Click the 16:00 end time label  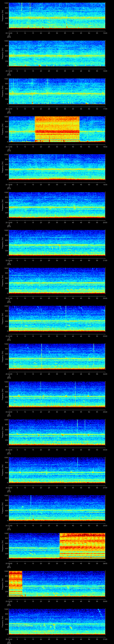105,71
